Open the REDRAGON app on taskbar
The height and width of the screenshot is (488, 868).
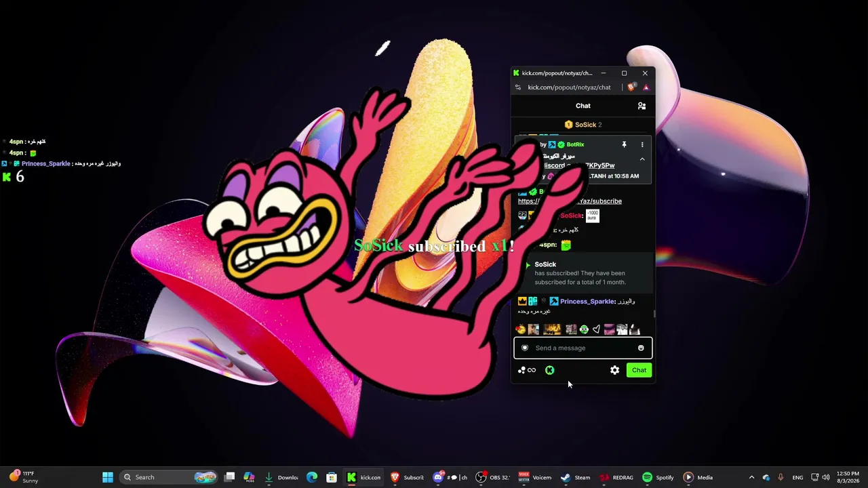(x=617, y=477)
